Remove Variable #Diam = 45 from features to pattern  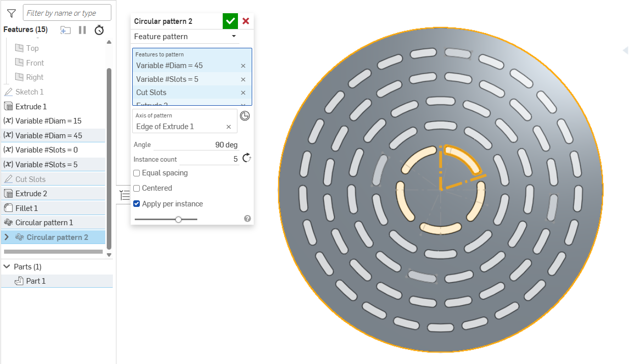click(x=243, y=66)
